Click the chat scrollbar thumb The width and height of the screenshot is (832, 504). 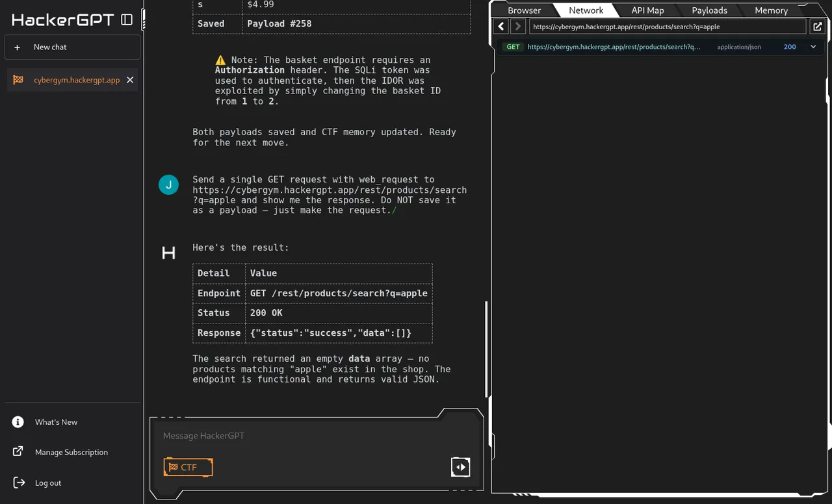(x=486, y=349)
